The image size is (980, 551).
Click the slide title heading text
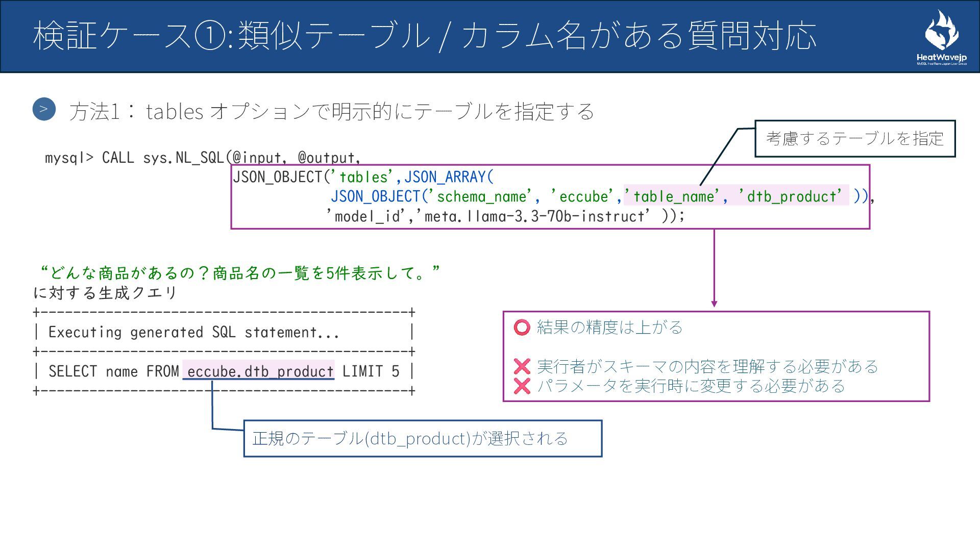(424, 36)
